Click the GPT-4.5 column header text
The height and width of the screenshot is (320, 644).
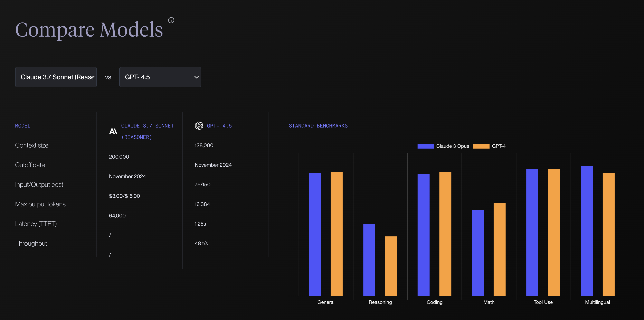pyautogui.click(x=219, y=126)
